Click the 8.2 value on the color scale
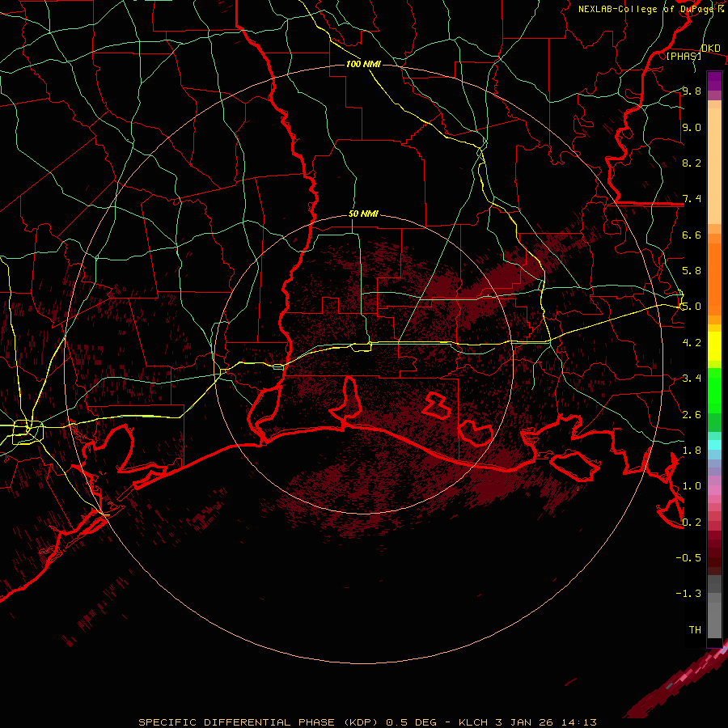 point(692,163)
